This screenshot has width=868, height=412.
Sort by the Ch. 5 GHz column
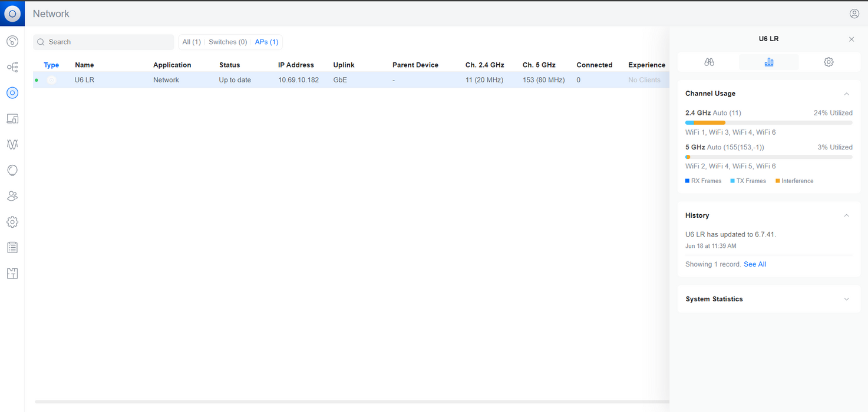pos(539,65)
